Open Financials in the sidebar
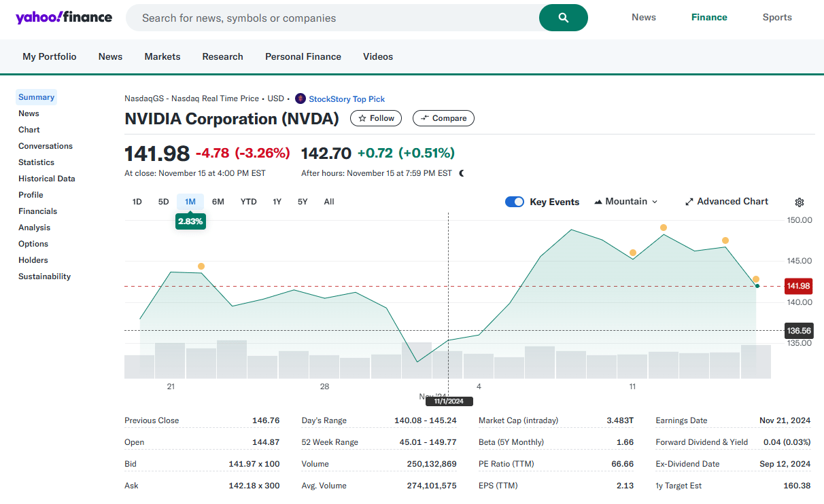The height and width of the screenshot is (504, 824). pos(38,211)
